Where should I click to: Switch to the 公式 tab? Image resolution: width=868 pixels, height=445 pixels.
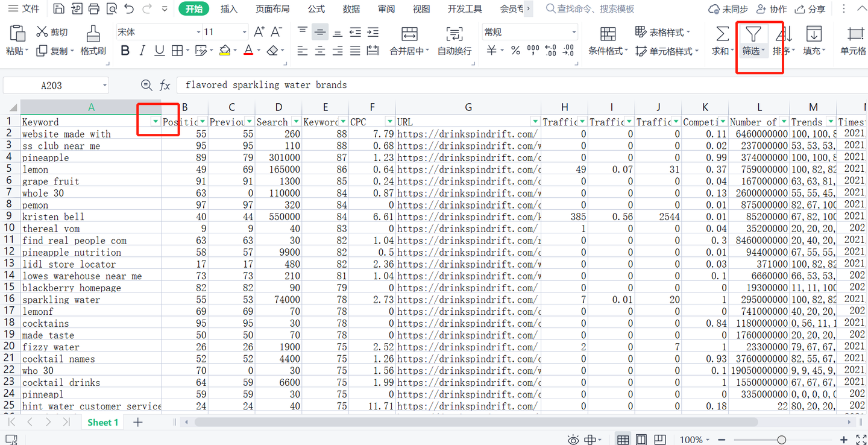pos(316,9)
